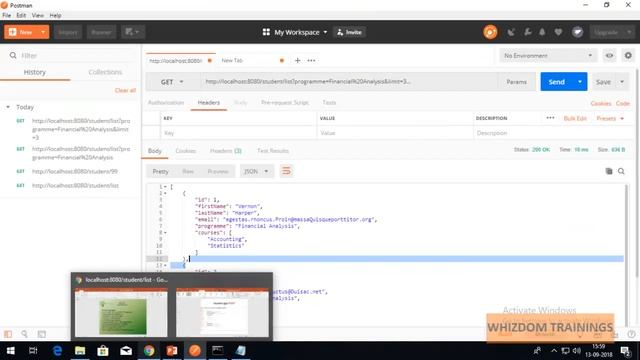Open the command prompt taskbar icon

218,351
